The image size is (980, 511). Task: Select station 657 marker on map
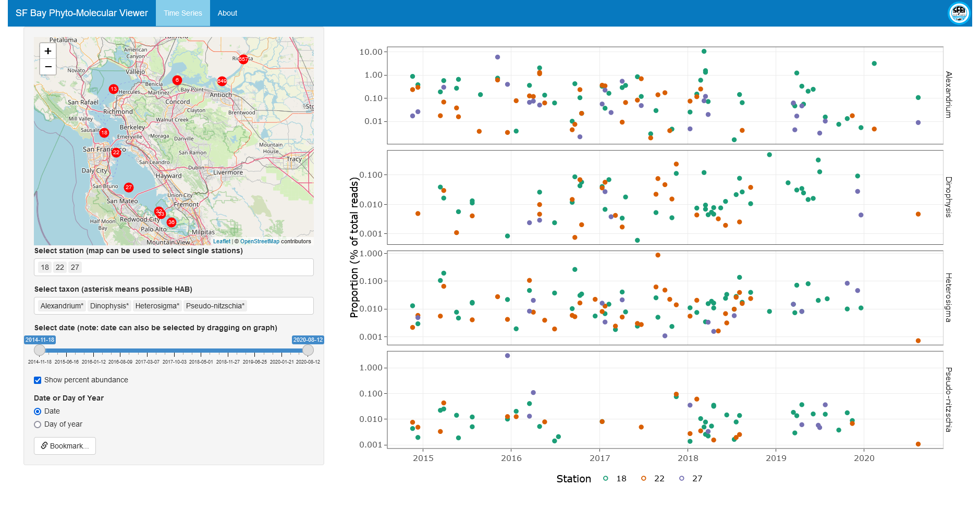pos(243,59)
